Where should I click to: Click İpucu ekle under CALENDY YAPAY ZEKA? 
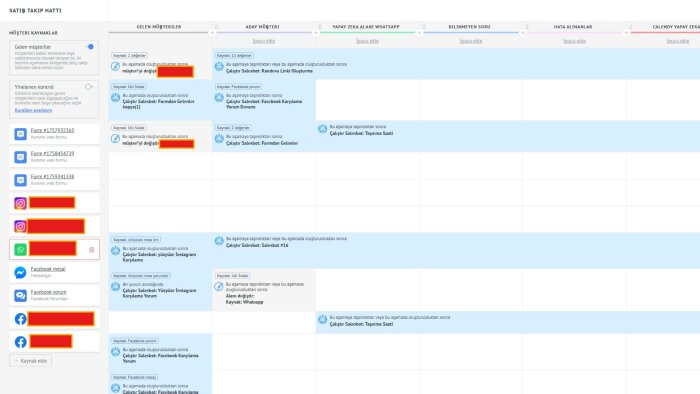coord(678,41)
